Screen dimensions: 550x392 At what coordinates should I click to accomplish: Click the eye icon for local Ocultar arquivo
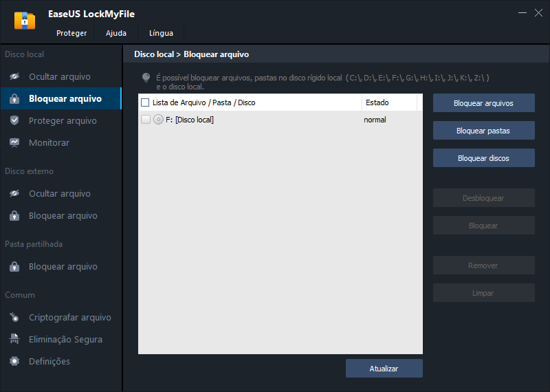[14, 76]
